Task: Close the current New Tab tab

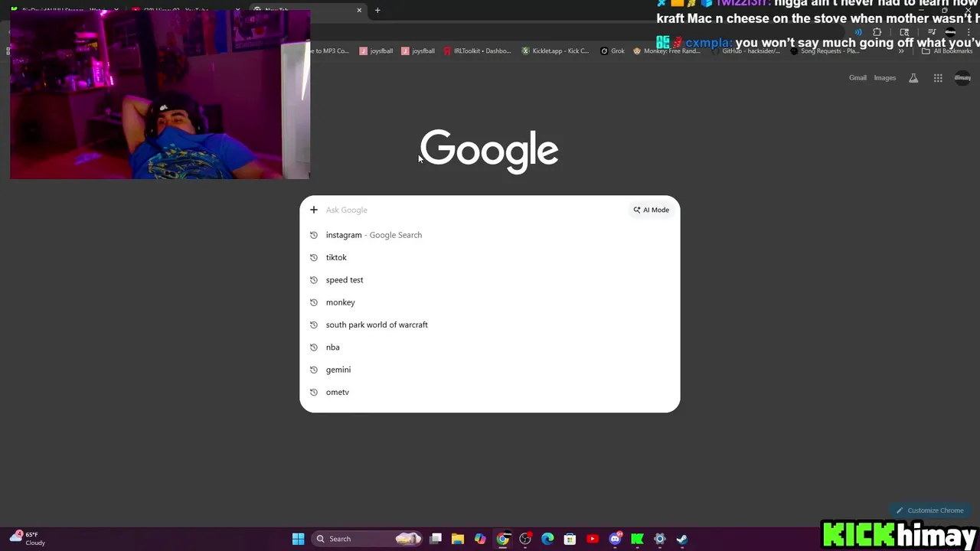Action: tap(359, 10)
